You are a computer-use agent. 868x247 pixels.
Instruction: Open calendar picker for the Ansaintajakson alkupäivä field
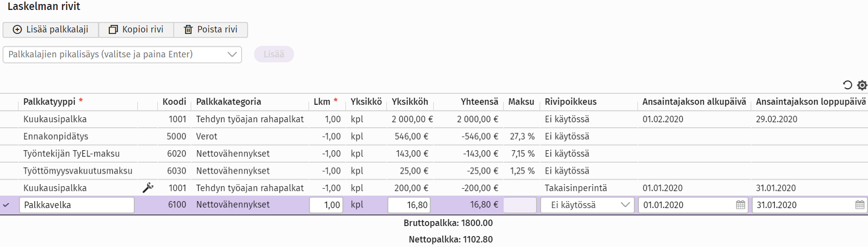pos(740,205)
